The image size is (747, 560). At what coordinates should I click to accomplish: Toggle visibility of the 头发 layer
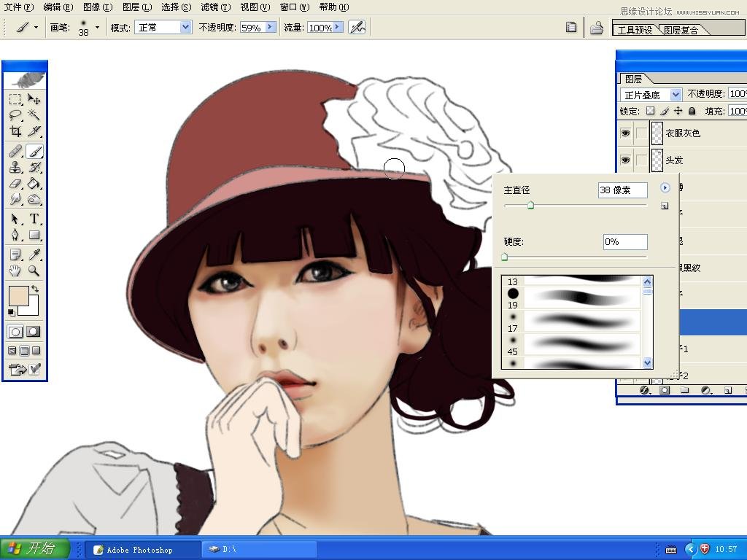pyautogui.click(x=625, y=160)
